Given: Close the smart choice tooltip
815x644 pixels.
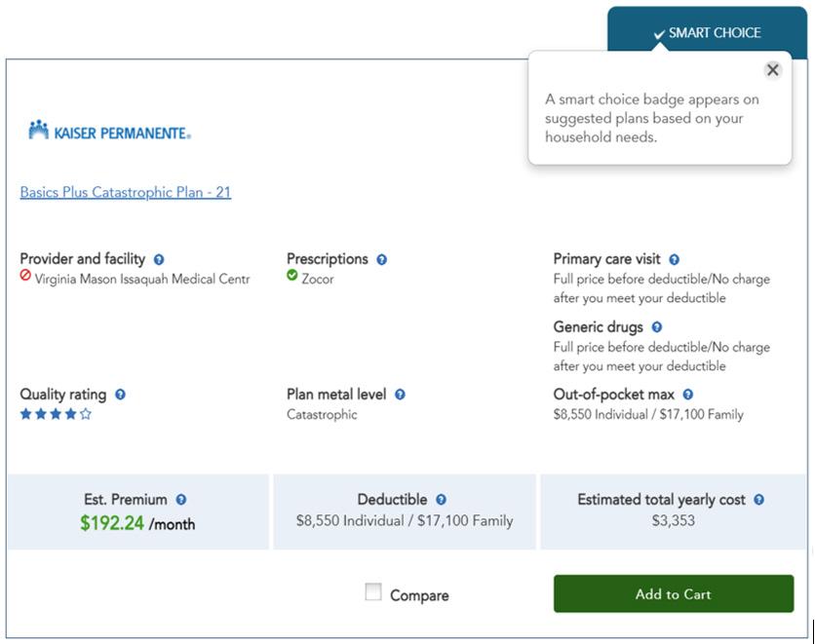Looking at the screenshot, I should click(773, 70).
